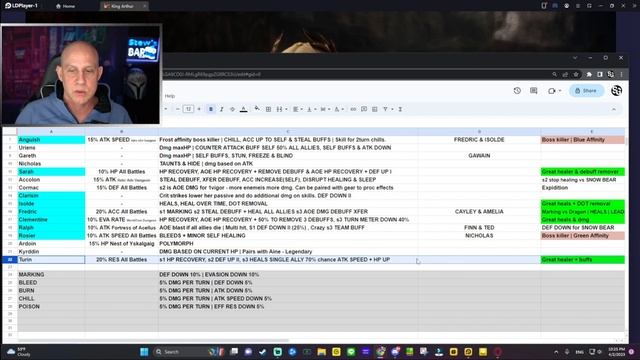
Task: Open the text rotation dropdown
Action: tap(339, 109)
